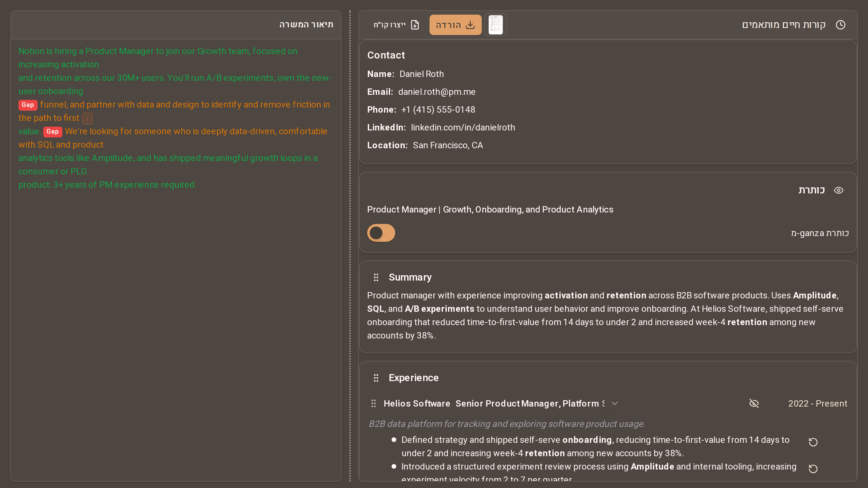Click the LinkedIn profile URL

click(x=463, y=127)
